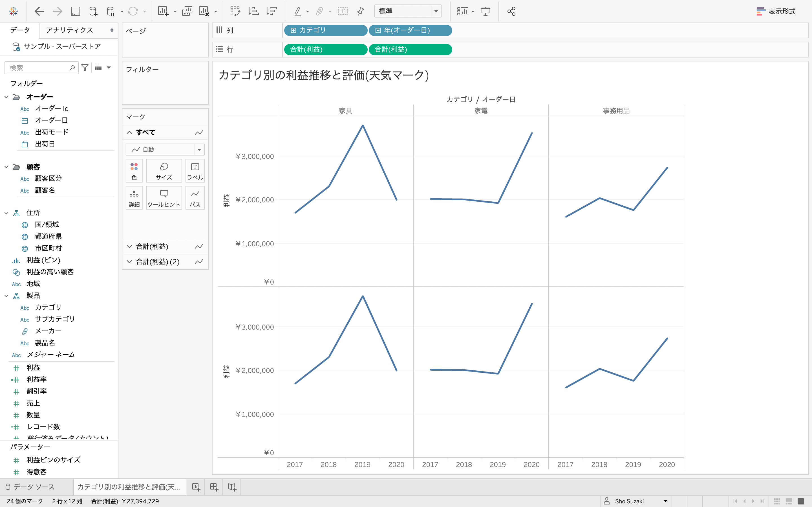Open the Color mark card
Viewport: 812px width, 507px height.
coord(134,171)
